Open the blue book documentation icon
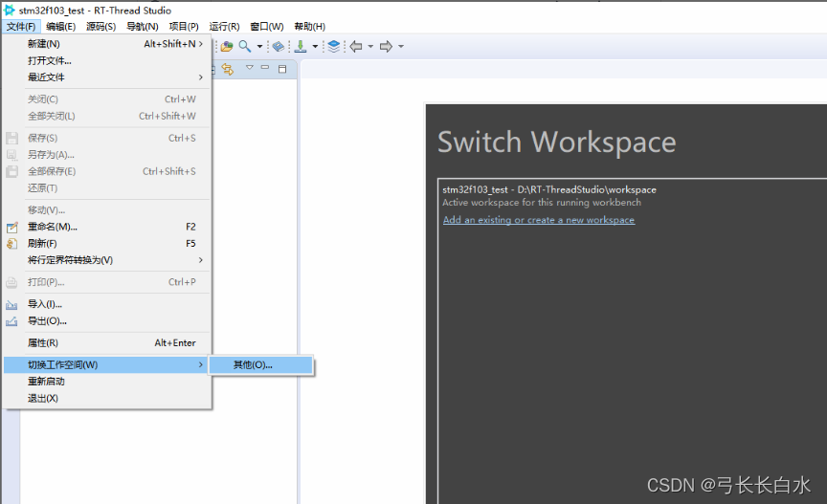The height and width of the screenshot is (504, 827). 279,47
